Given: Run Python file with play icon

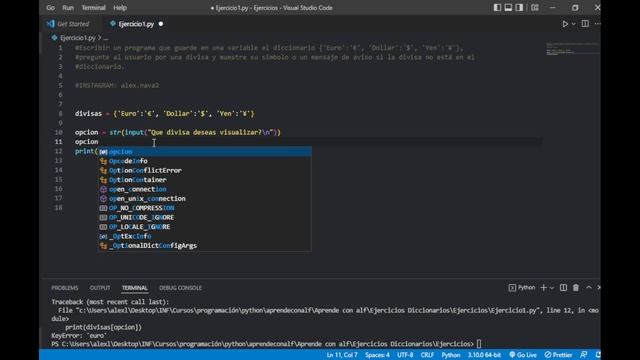Looking at the screenshot, I should click(565, 24).
